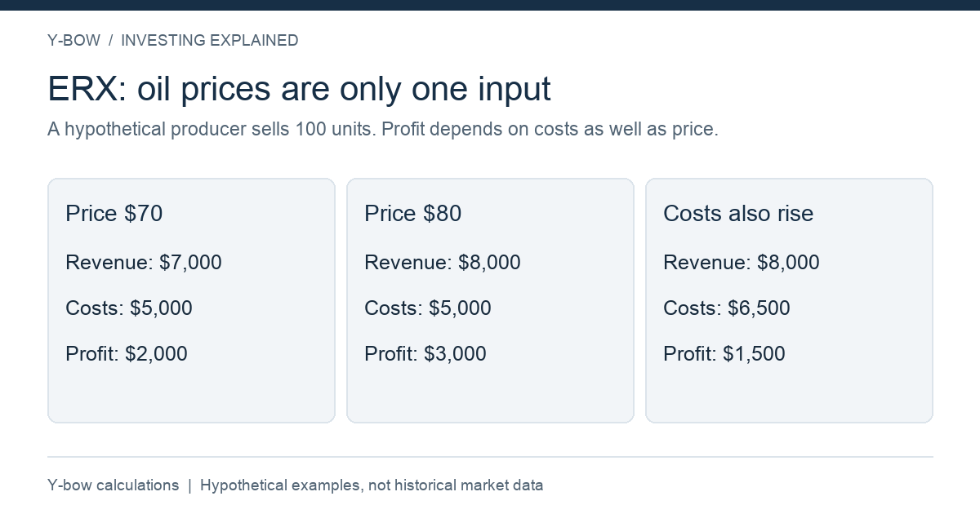980x514 pixels.
Task: Select 'Costs: $6,500' value
Action: click(727, 308)
